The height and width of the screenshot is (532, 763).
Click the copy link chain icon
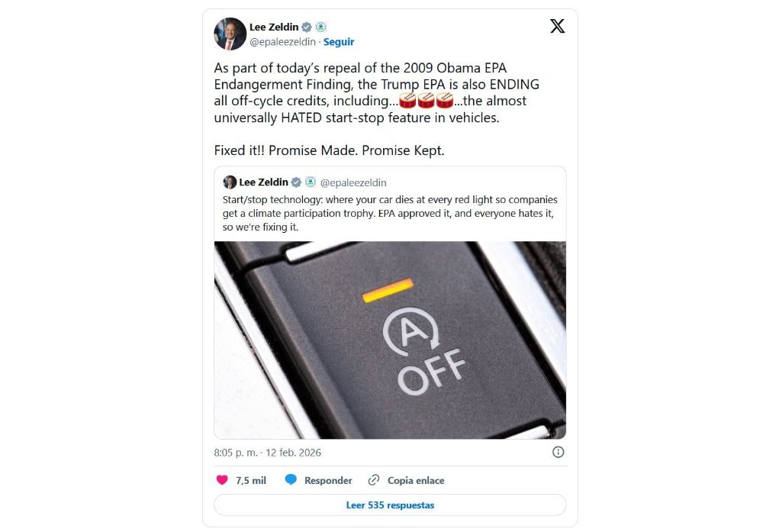tap(374, 480)
